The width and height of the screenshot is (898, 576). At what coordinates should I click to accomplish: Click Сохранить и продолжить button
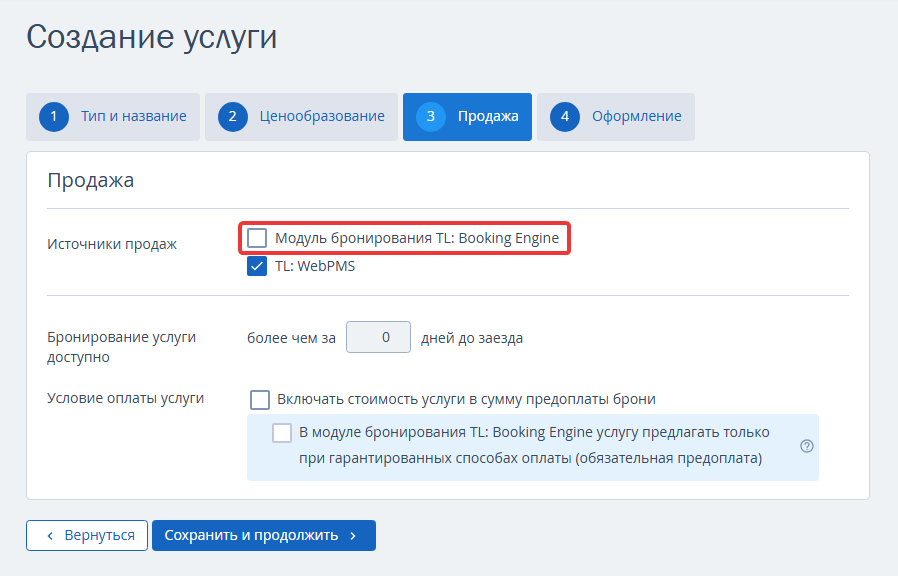coord(264,535)
